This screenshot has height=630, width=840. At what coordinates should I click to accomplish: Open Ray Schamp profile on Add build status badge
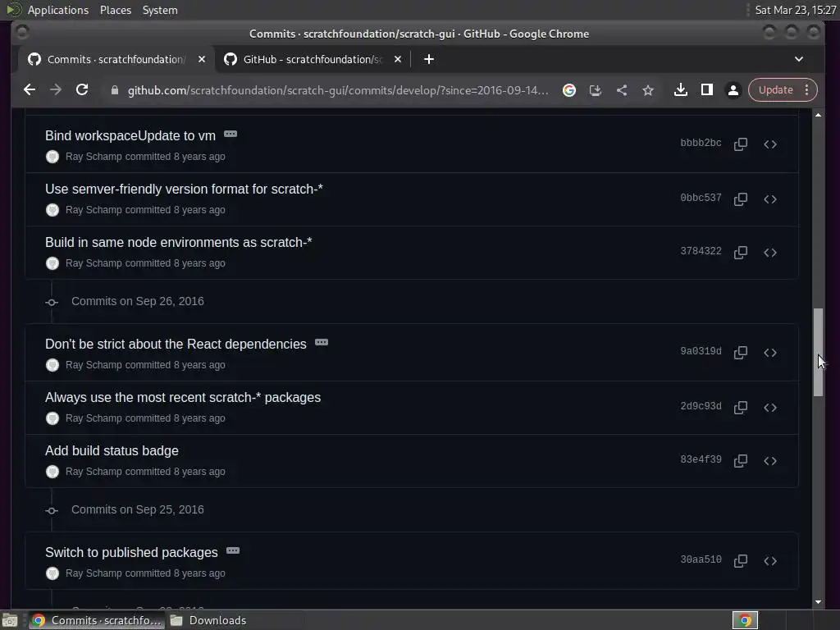click(94, 472)
